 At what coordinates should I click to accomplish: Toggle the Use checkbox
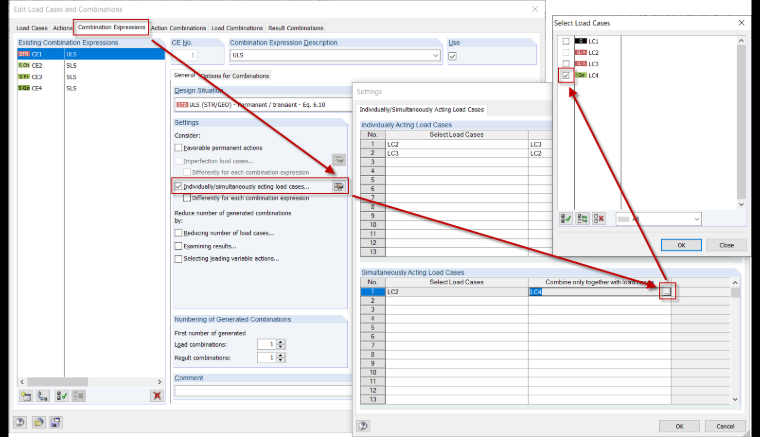[x=453, y=56]
